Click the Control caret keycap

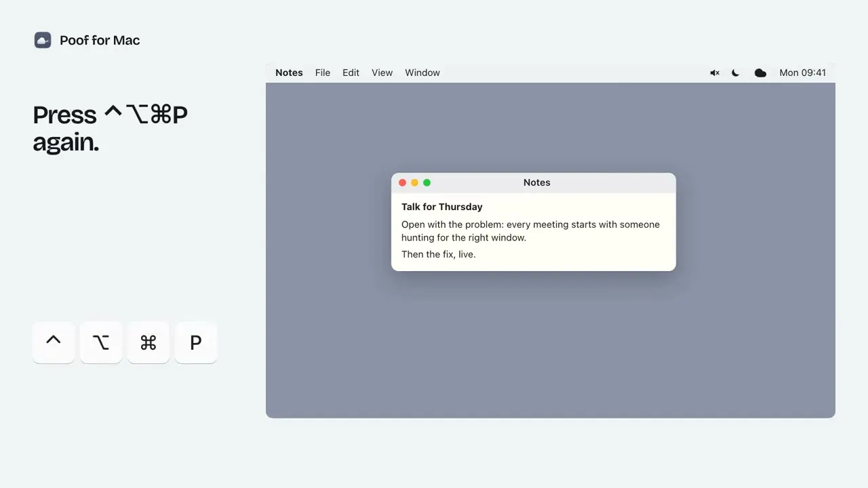tap(54, 342)
